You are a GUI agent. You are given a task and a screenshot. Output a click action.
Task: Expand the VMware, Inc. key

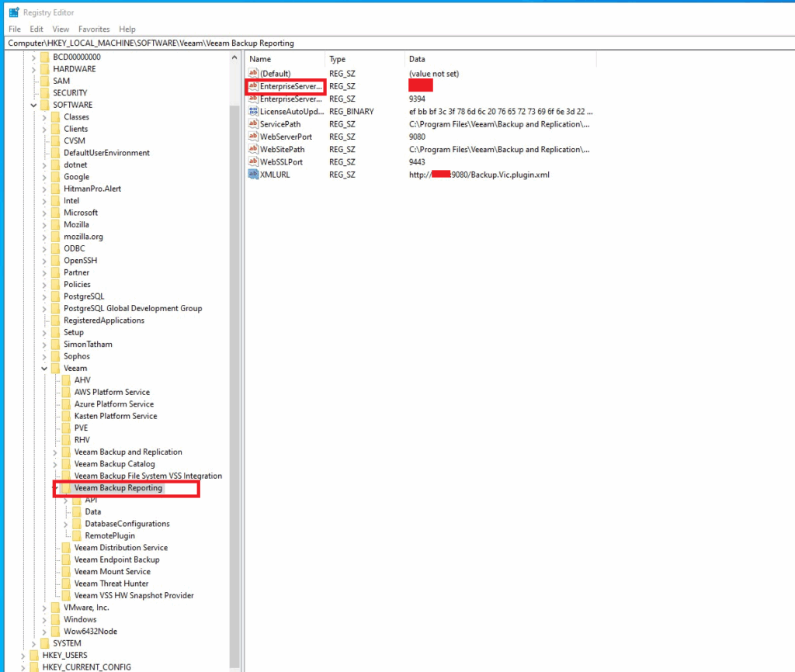pyautogui.click(x=44, y=608)
